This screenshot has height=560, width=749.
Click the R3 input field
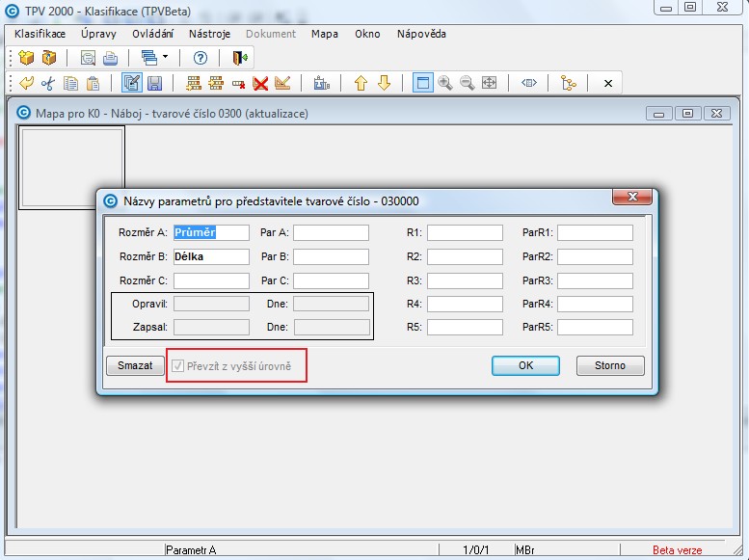tap(465, 280)
